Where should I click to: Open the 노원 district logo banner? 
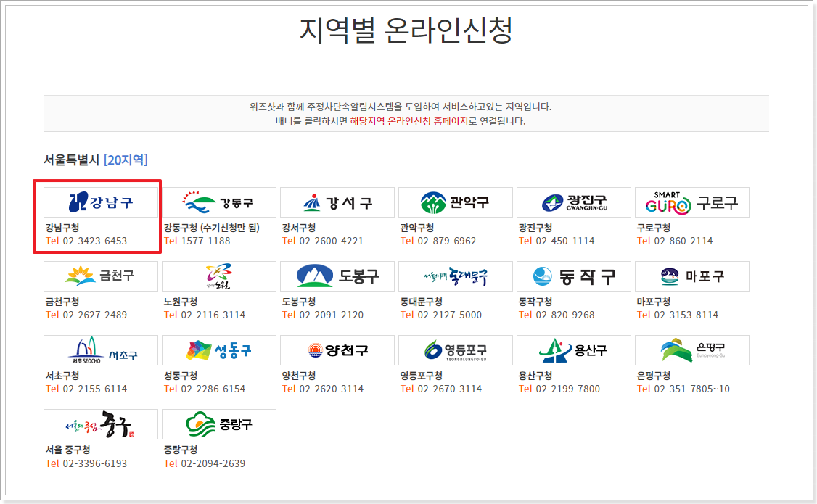pyautogui.click(x=219, y=276)
